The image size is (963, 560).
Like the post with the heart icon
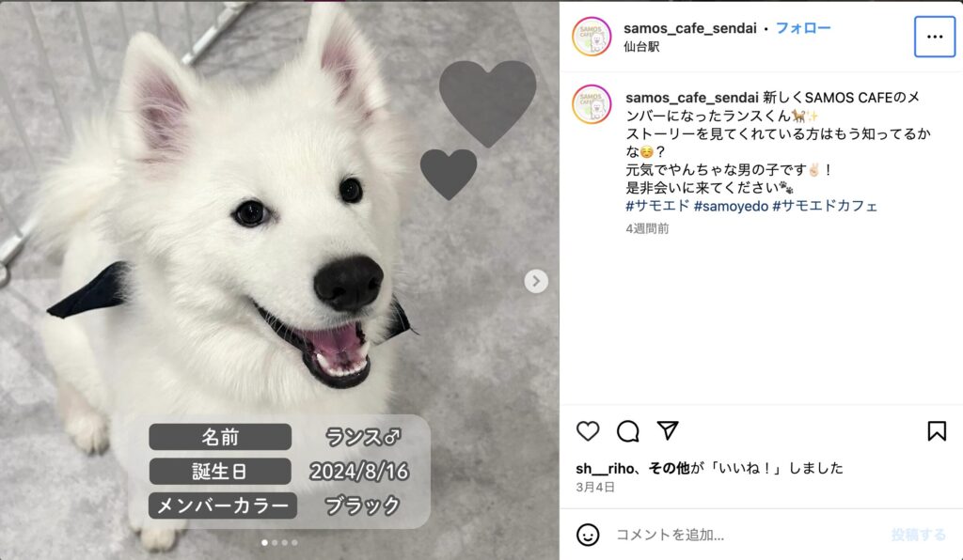[588, 430]
